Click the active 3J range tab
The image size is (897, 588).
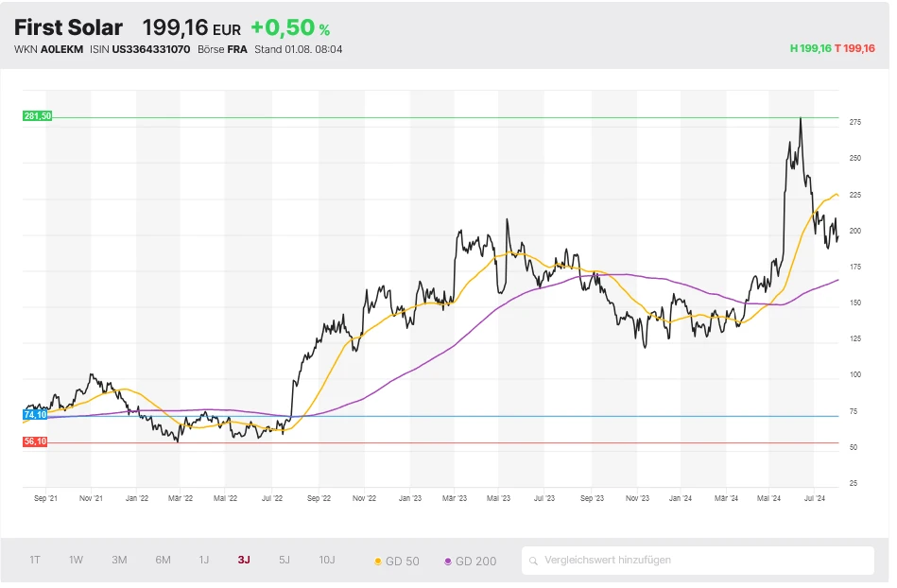244,560
